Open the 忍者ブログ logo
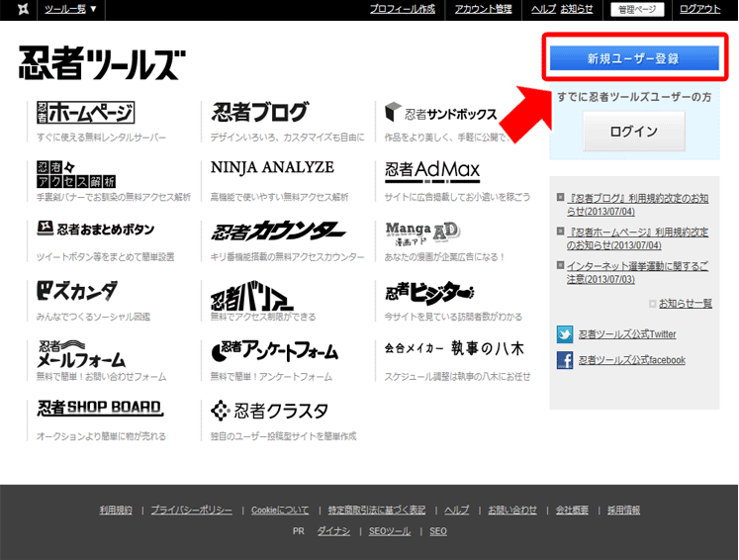The image size is (739, 560). [259, 112]
